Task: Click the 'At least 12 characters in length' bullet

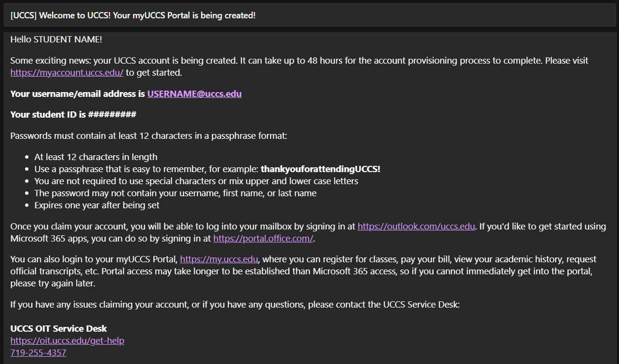Action: click(96, 157)
